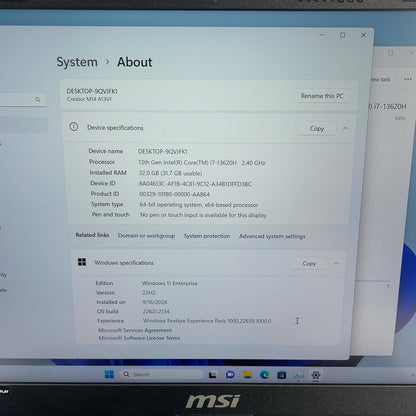Open System protection link
This screenshot has width=416, height=416.
click(x=207, y=236)
